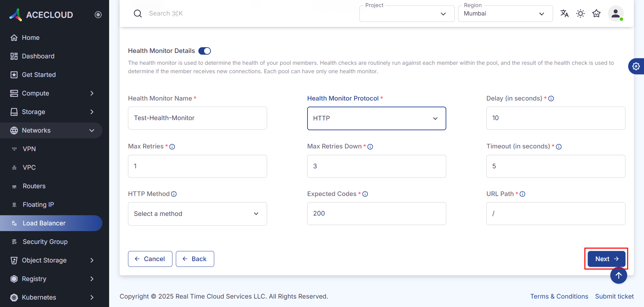
Task: Click the URL Path info icon
Action: pyautogui.click(x=522, y=194)
